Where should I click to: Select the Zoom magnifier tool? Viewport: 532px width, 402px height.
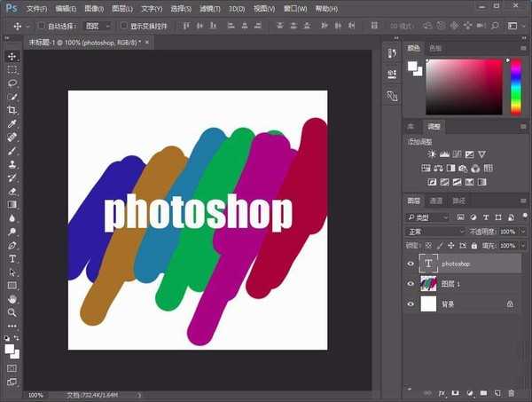coord(12,312)
